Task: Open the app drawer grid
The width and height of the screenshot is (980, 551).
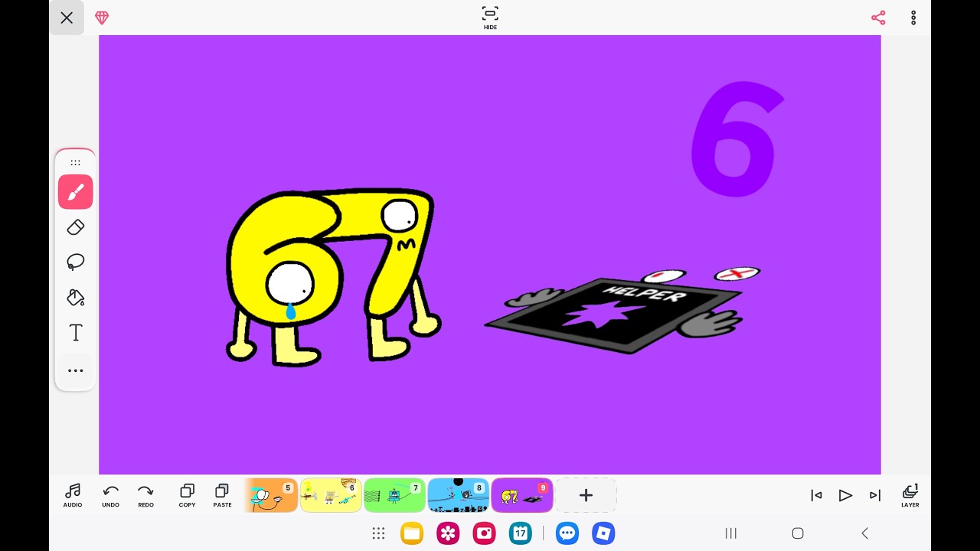Action: point(378,533)
